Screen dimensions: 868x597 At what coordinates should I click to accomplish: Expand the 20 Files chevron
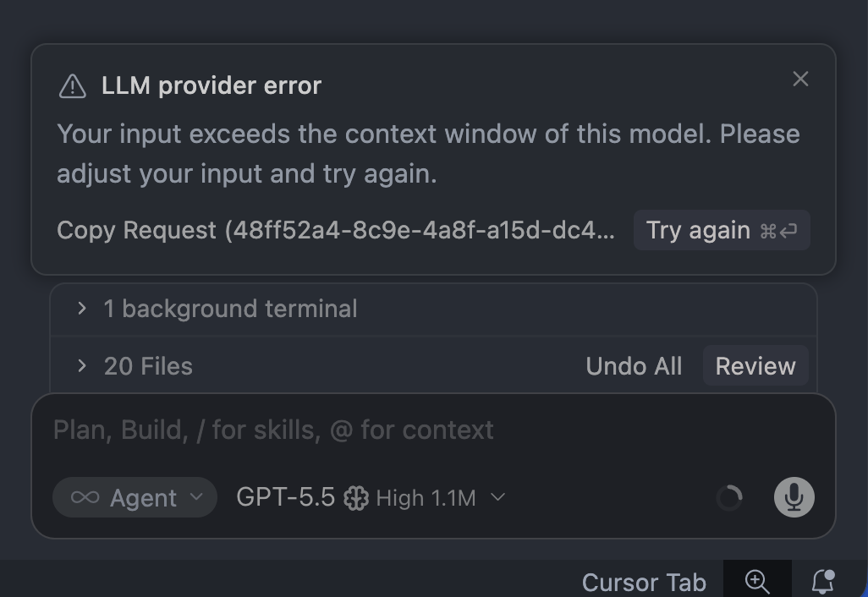pyautogui.click(x=82, y=365)
